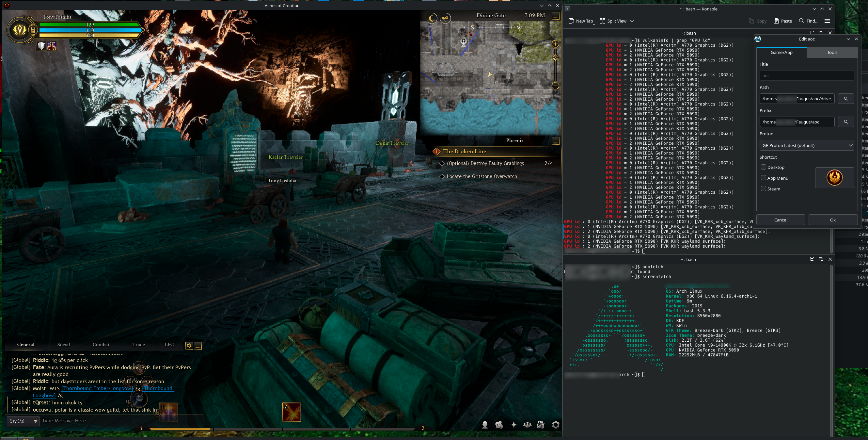Click the purple figure buff icon

[52, 46]
